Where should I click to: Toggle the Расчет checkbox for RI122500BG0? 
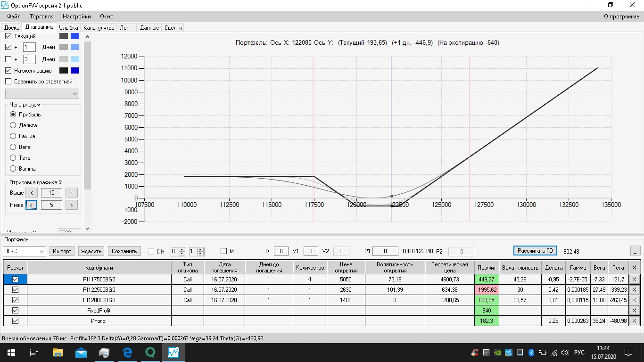pos(15,290)
